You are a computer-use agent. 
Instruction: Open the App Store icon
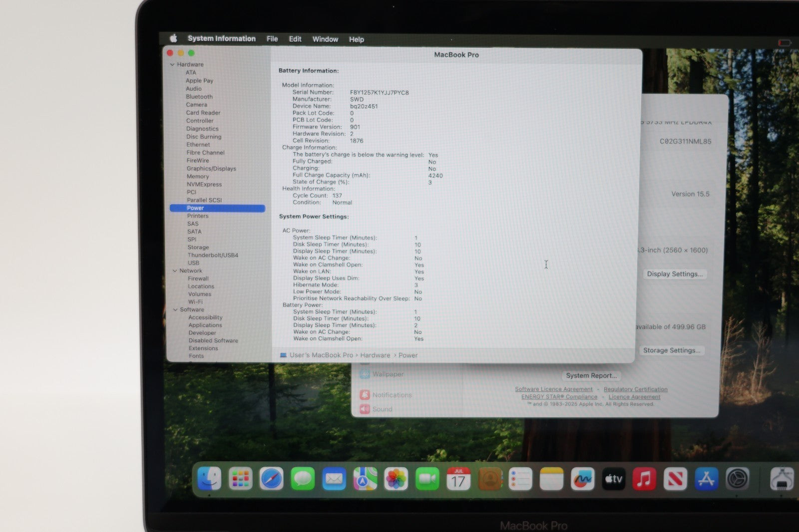pos(706,480)
